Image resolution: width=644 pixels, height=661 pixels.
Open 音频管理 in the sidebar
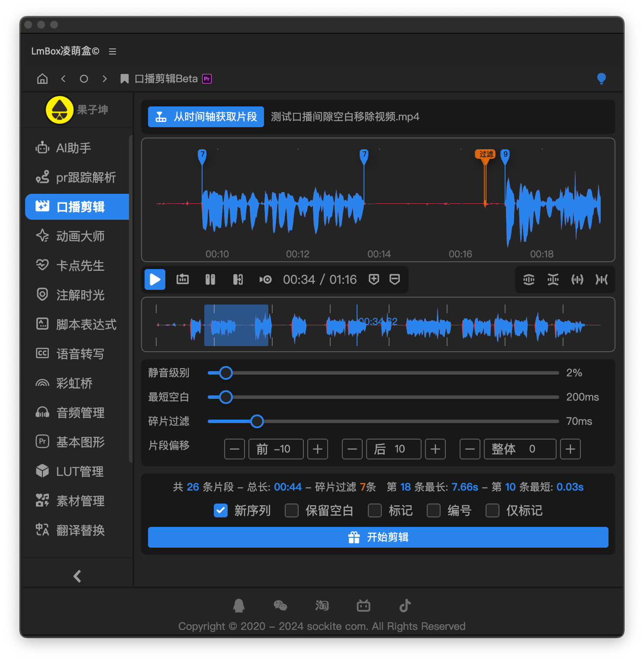point(77,413)
